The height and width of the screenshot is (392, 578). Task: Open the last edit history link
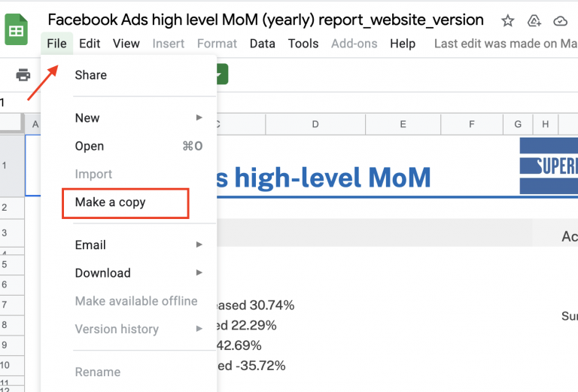pyautogui.click(x=506, y=44)
